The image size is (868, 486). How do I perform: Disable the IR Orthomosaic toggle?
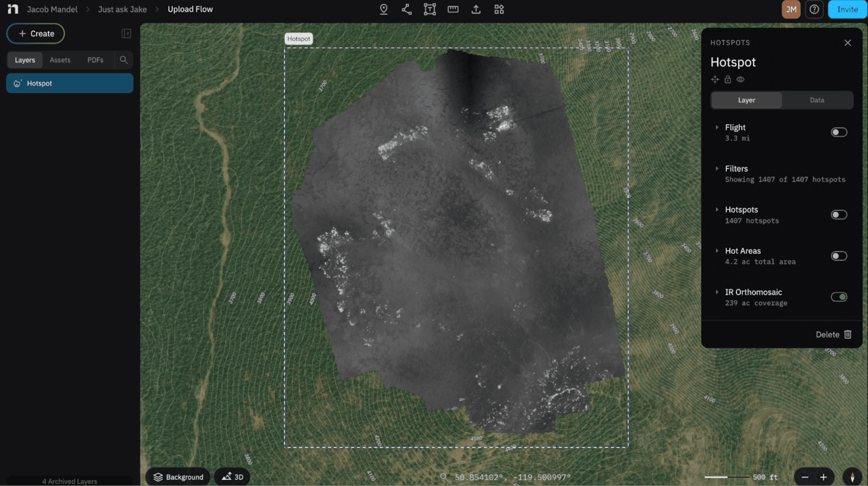[839, 297]
